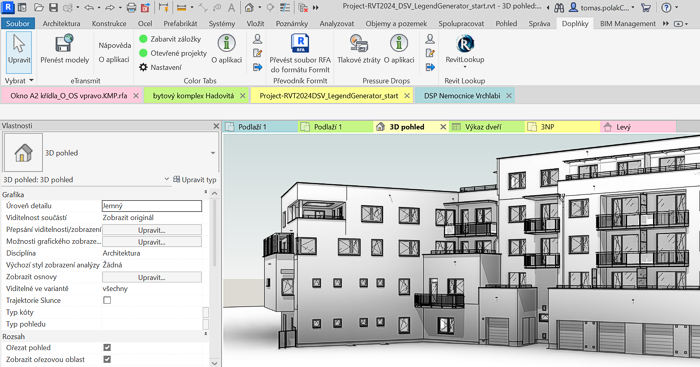Open the Soubor menu tab

[18, 24]
